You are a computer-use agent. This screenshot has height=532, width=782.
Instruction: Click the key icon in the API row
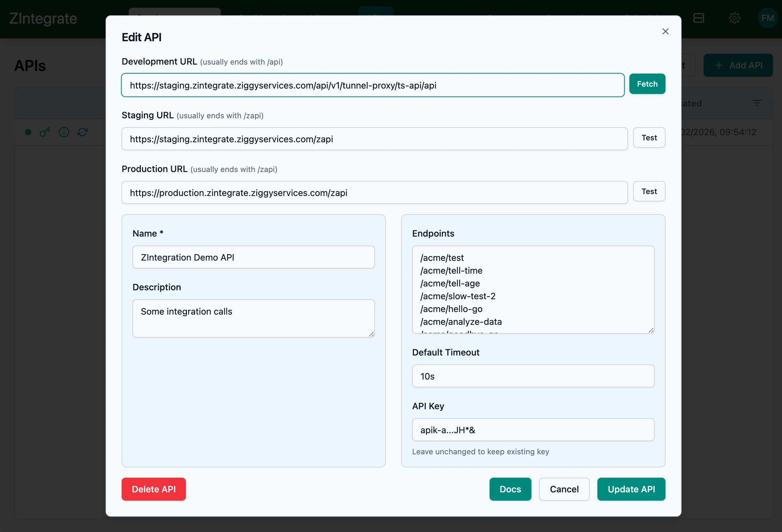point(45,132)
